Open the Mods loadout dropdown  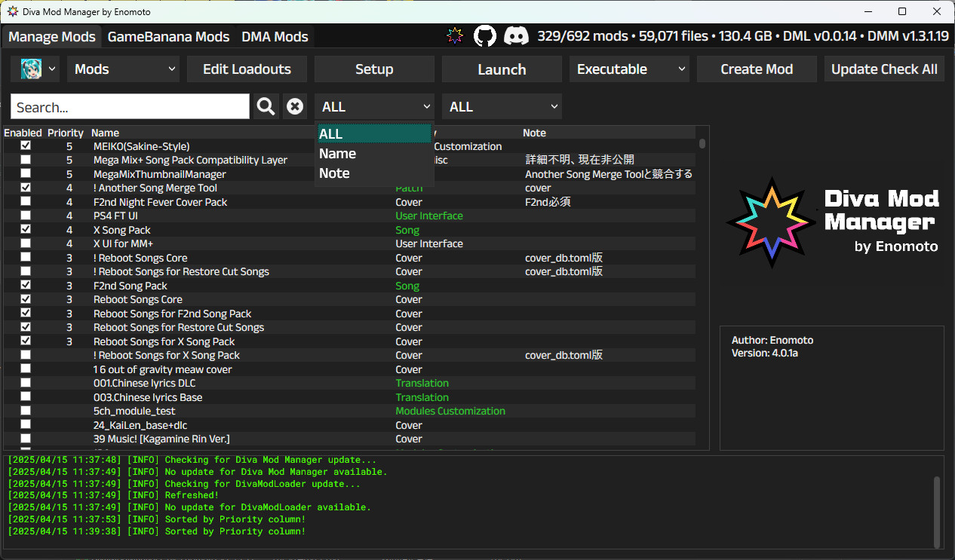pos(123,69)
